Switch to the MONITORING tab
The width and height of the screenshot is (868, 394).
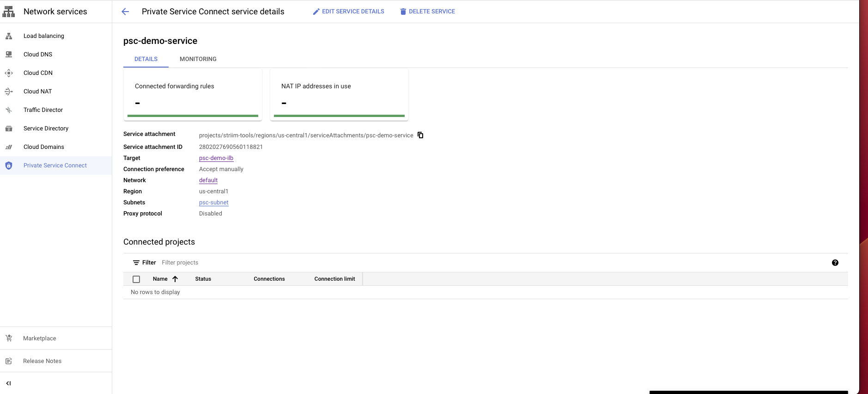tap(198, 59)
